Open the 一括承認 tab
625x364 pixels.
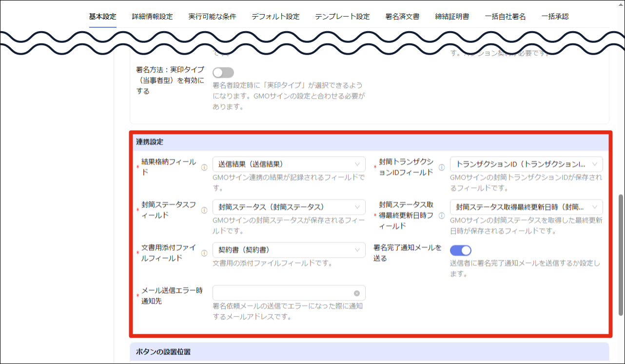[x=555, y=17]
